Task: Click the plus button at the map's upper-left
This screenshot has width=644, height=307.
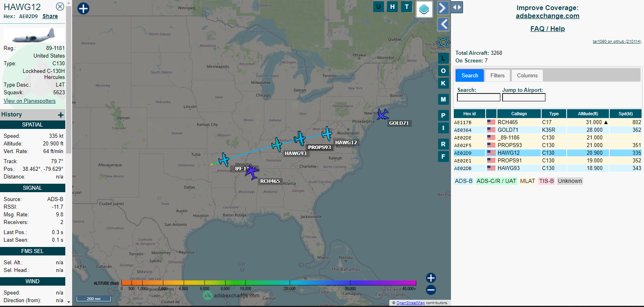Action: [x=83, y=8]
